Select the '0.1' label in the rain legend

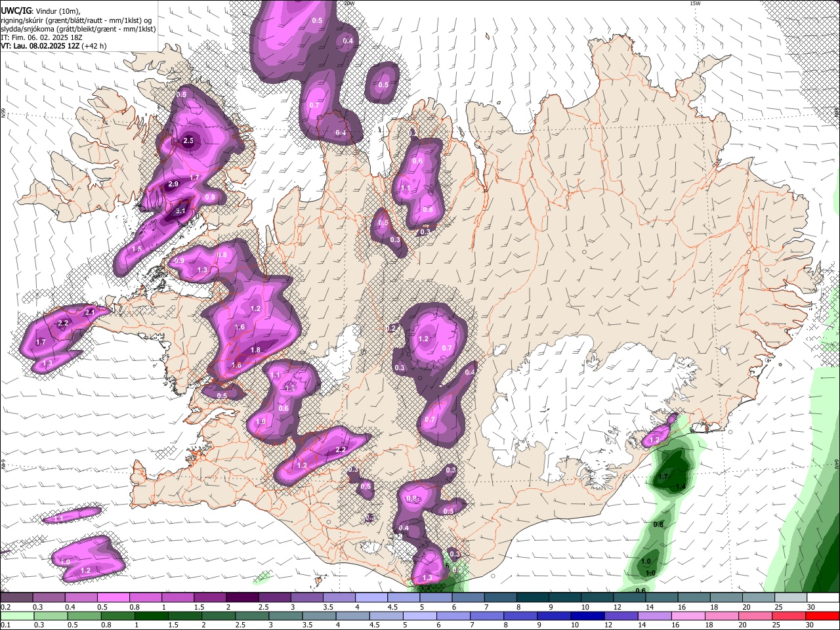pos(5,625)
